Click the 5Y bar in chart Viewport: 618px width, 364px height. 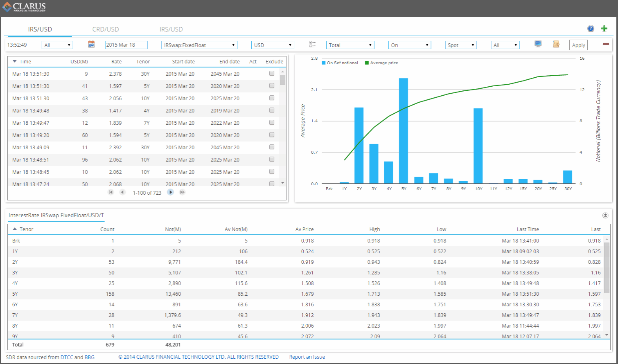pyautogui.click(x=404, y=131)
